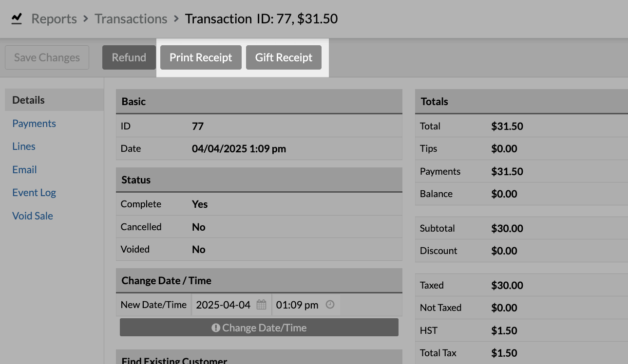The width and height of the screenshot is (628, 364).
Task: Click the Subtotal amount $30.00
Action: 507,228
